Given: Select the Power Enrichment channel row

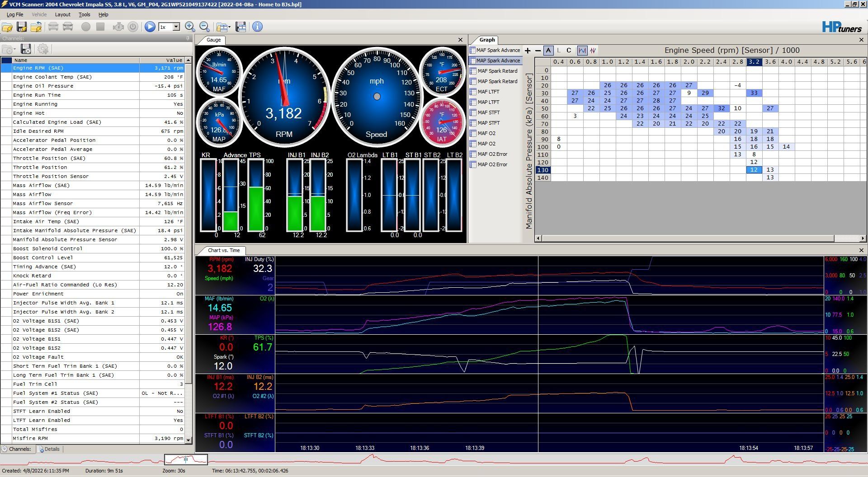Looking at the screenshot, I should (x=93, y=294).
